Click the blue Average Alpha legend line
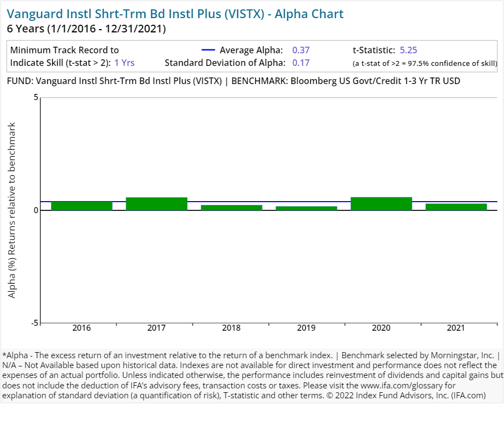Image resolution: width=504 pixels, height=445 pixels. (208, 50)
